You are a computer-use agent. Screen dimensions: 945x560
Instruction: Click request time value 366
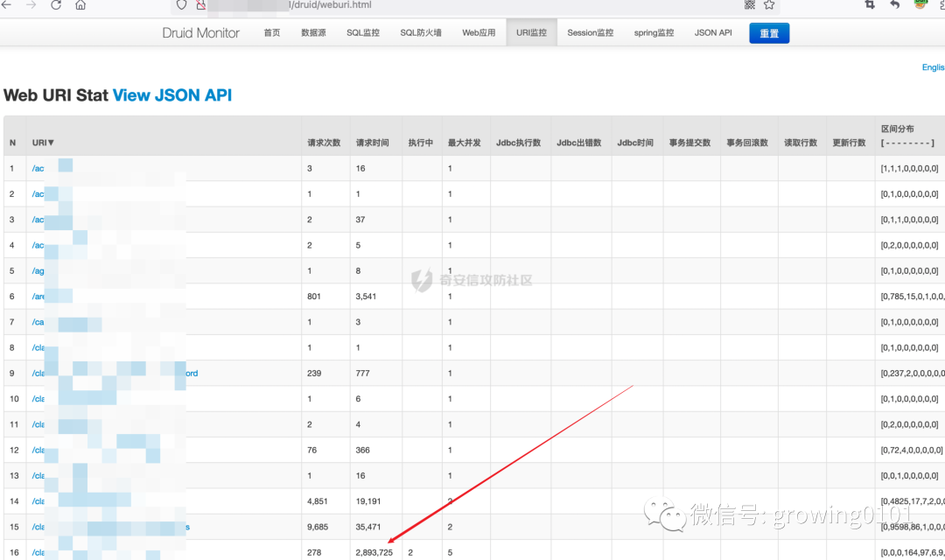click(363, 451)
